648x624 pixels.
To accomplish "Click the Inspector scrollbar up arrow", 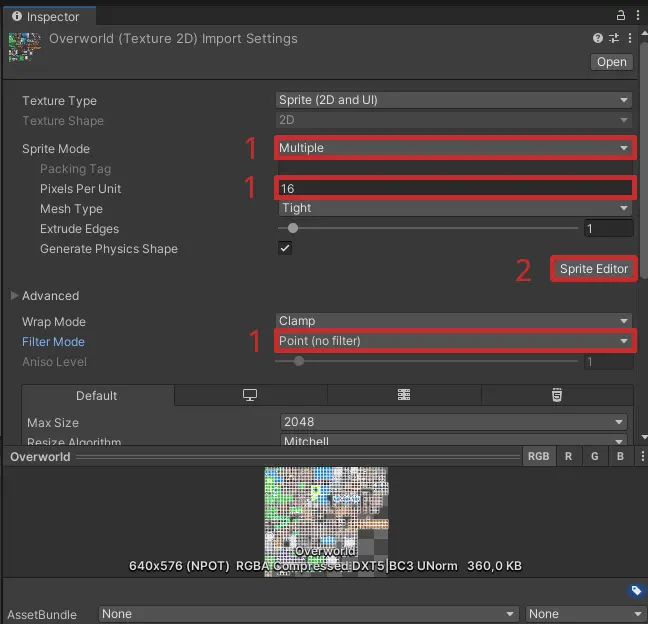I will tap(644, 33).
